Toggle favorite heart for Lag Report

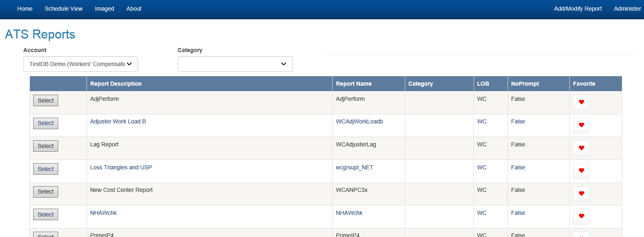(x=581, y=148)
